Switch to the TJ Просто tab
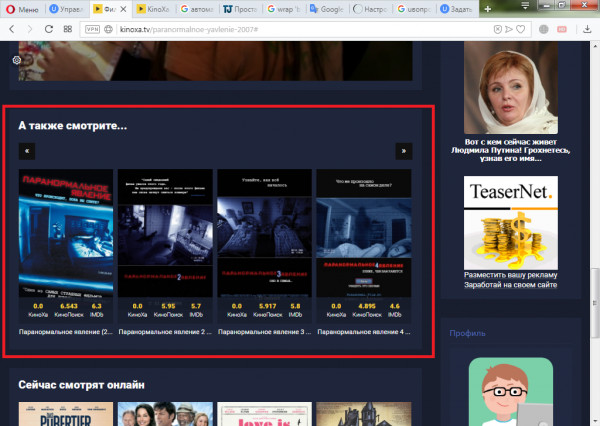The height and width of the screenshot is (426, 600). 241,9
